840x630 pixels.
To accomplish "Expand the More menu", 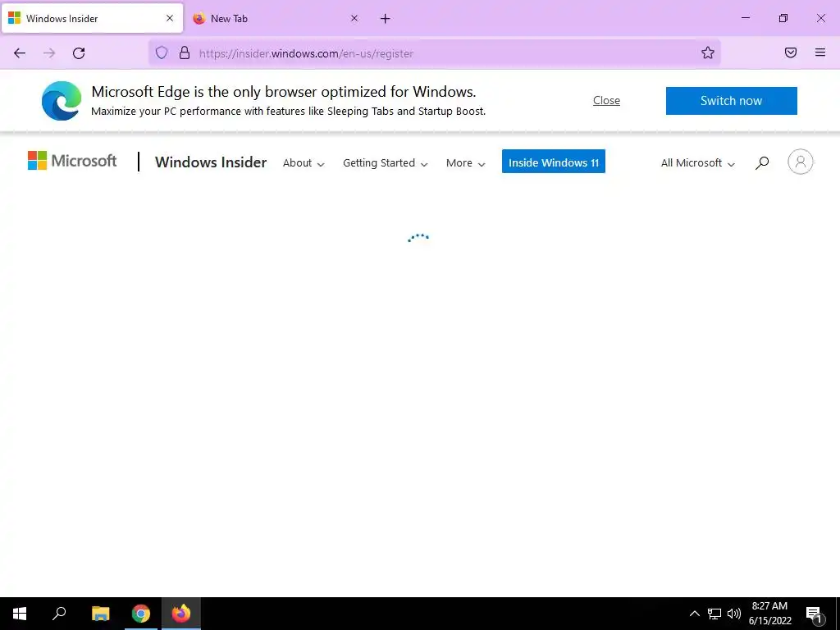I will (x=466, y=163).
